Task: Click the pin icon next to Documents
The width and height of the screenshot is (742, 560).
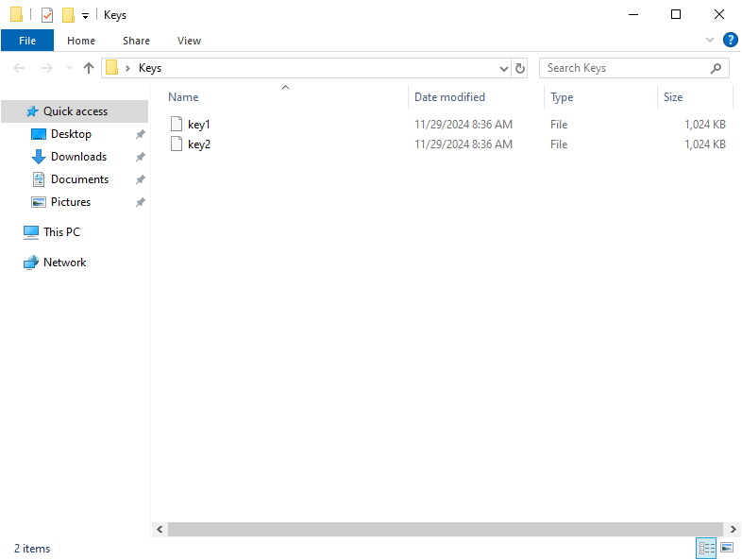Action: click(x=140, y=179)
